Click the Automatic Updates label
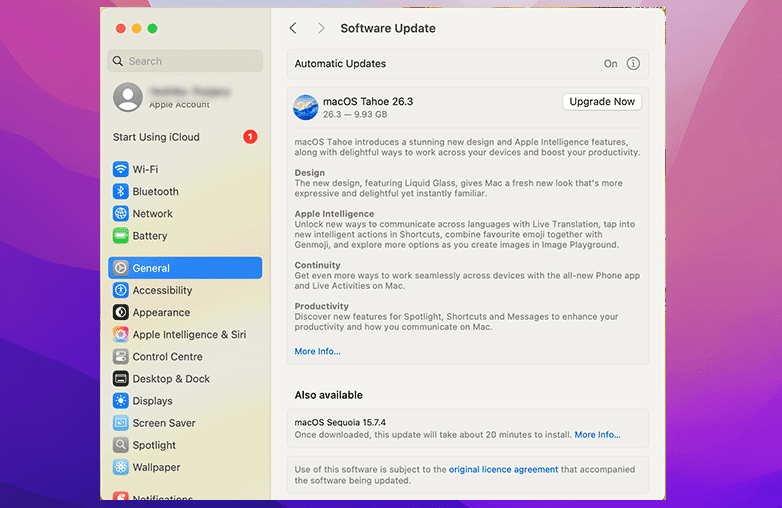The height and width of the screenshot is (508, 782). pyautogui.click(x=340, y=64)
